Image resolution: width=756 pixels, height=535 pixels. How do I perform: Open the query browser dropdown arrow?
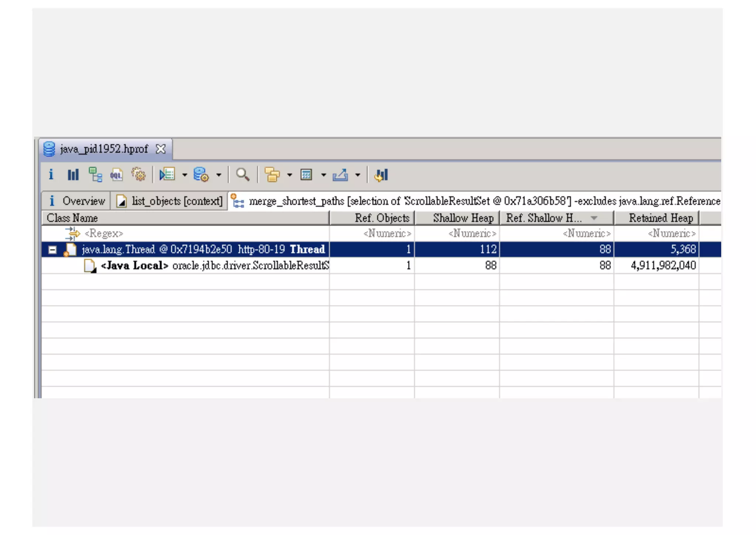[219, 175]
